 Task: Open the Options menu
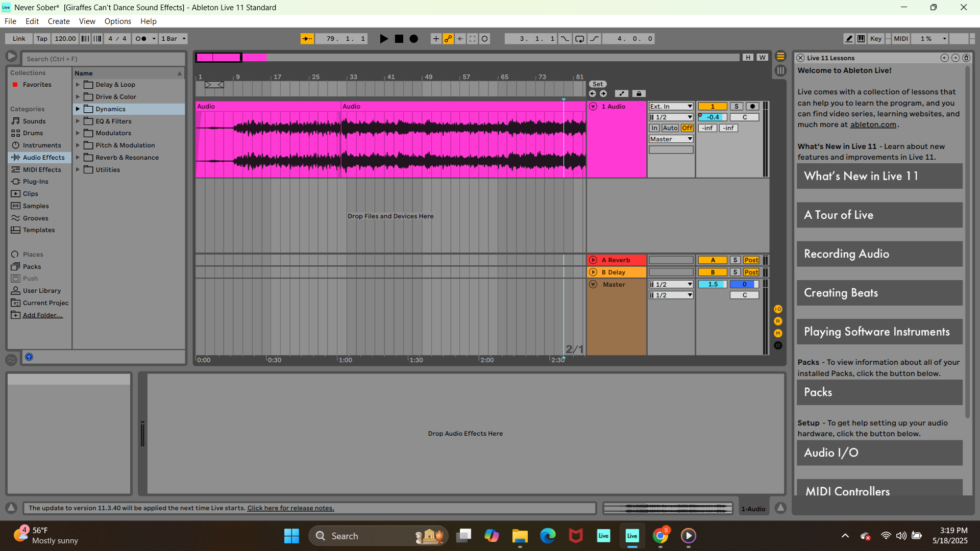click(118, 21)
